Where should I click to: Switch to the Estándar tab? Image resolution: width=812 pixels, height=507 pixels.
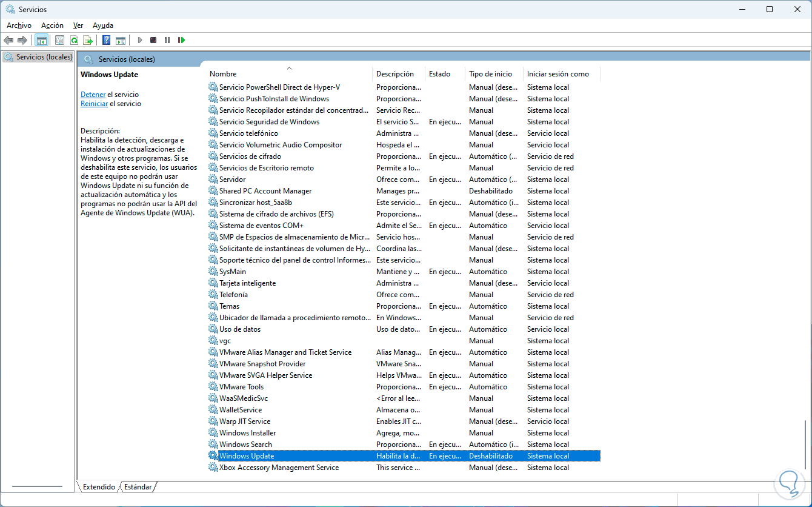138,486
